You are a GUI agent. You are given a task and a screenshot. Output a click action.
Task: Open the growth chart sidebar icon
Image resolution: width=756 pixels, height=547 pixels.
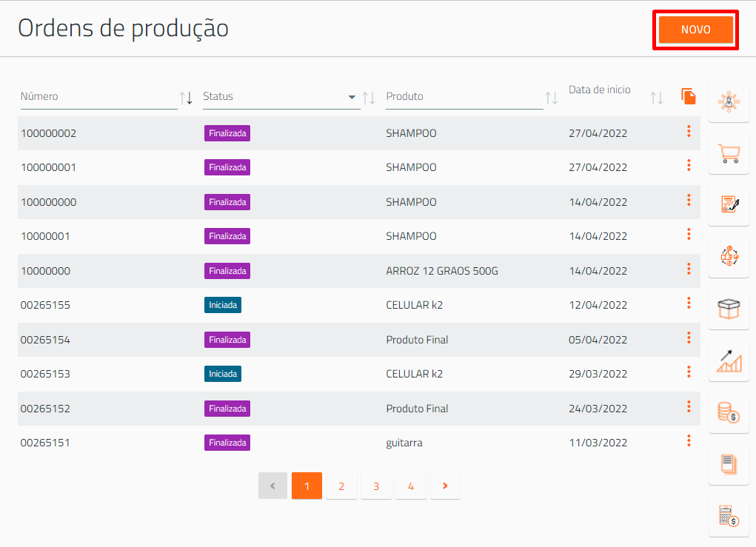(729, 361)
